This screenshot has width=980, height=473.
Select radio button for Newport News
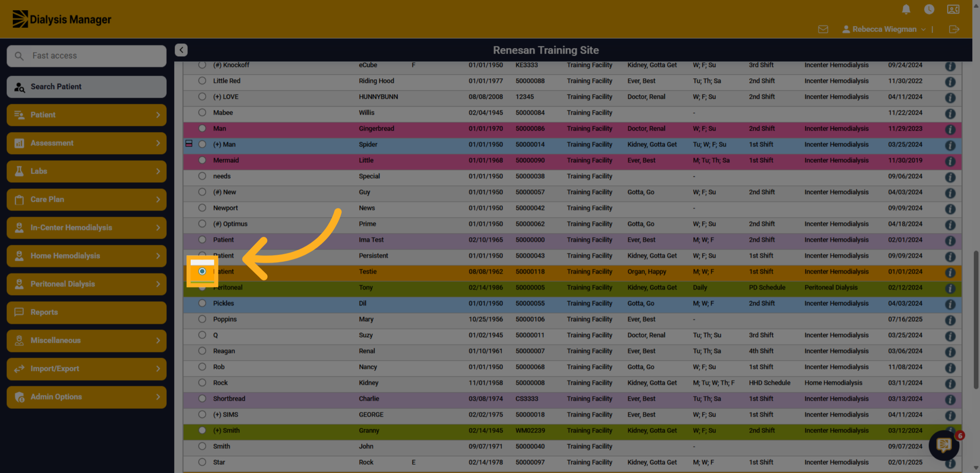pos(202,208)
